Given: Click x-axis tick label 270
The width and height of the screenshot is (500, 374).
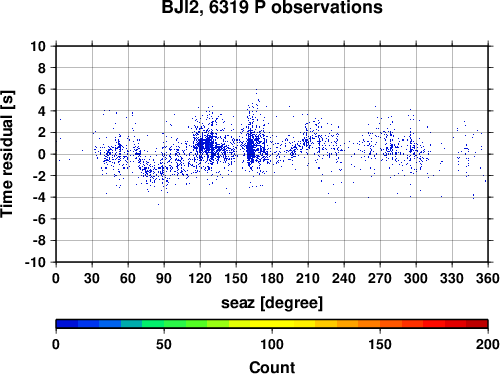Looking at the screenshot, I should [x=380, y=278].
